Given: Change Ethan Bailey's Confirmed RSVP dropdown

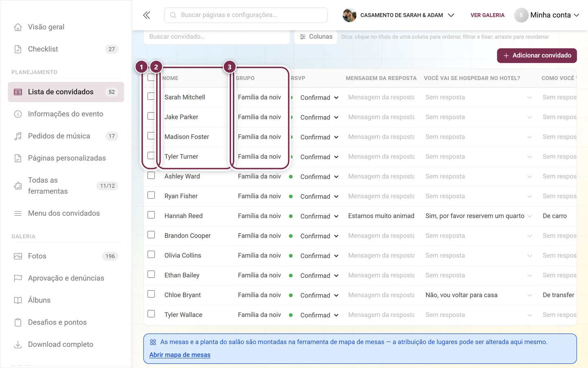Looking at the screenshot, I should coord(319,276).
